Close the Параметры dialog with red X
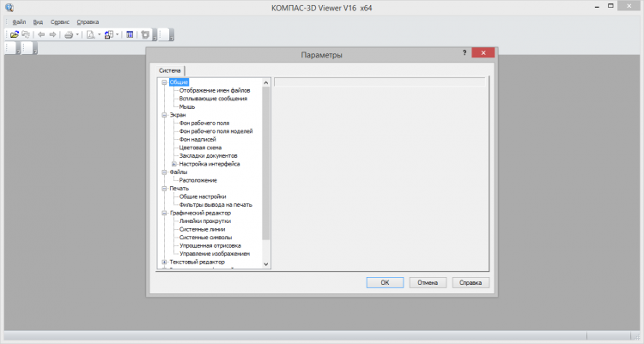Viewport: 644px width, 344px height. pyautogui.click(x=483, y=52)
